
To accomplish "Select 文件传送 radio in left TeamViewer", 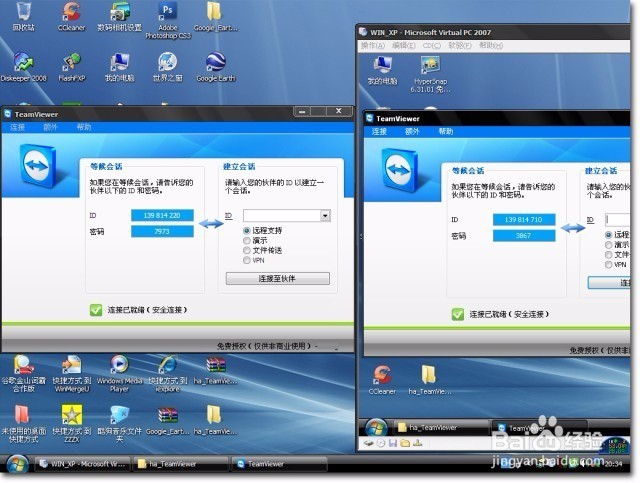I will [x=247, y=250].
